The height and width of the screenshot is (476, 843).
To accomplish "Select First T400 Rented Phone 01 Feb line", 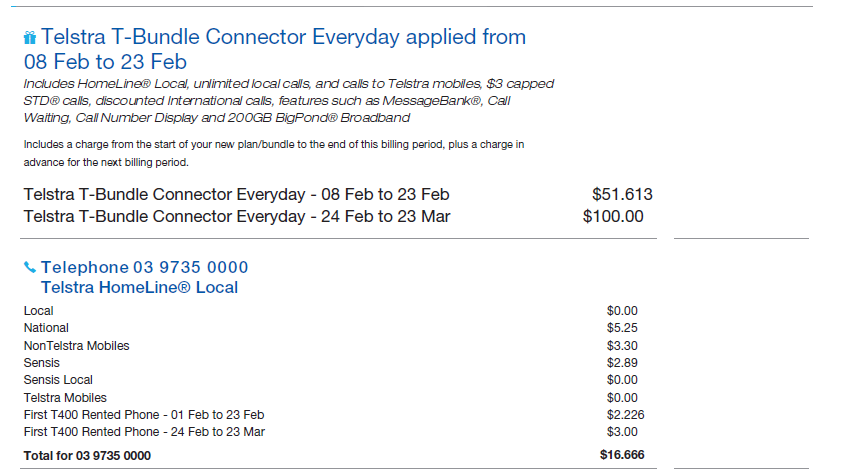I will pyautogui.click(x=144, y=415).
